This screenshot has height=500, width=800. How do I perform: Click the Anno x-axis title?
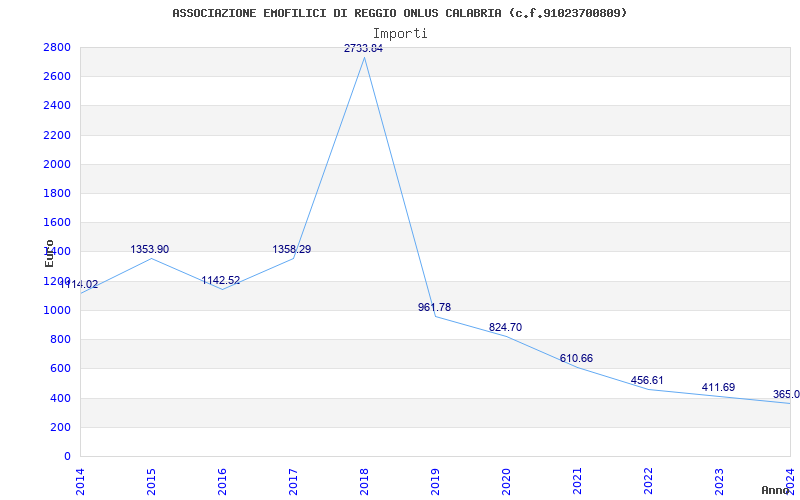(776, 490)
